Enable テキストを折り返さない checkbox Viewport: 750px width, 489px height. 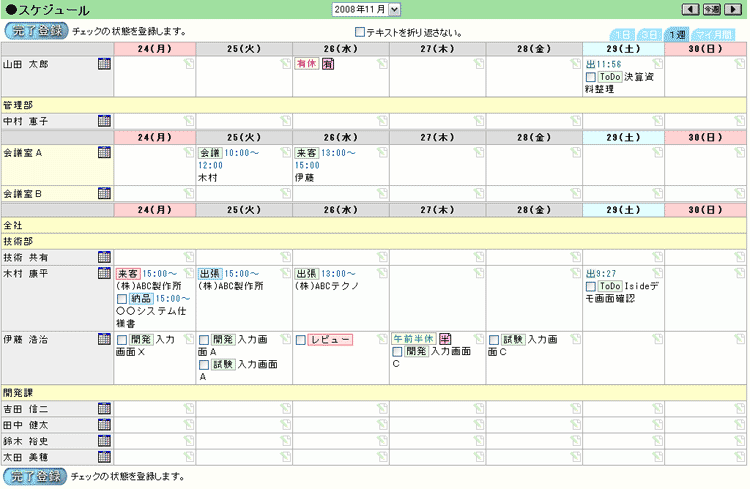[x=360, y=32]
